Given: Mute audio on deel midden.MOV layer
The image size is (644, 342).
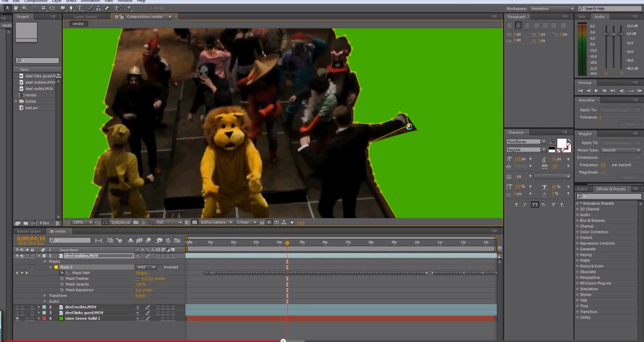Looking at the screenshot, I should (22, 255).
